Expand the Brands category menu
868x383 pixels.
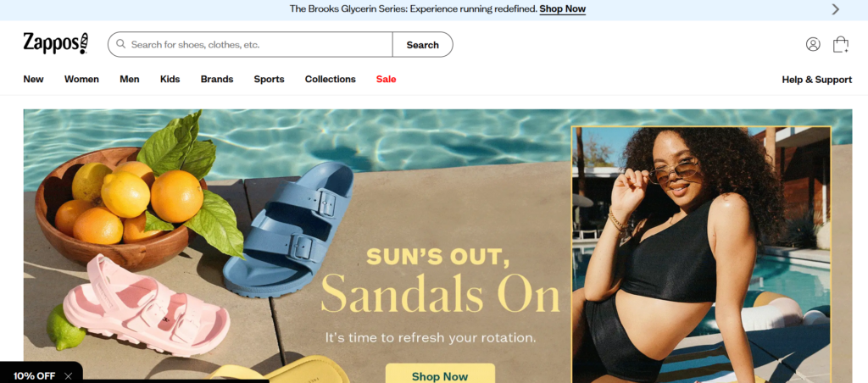(x=217, y=79)
